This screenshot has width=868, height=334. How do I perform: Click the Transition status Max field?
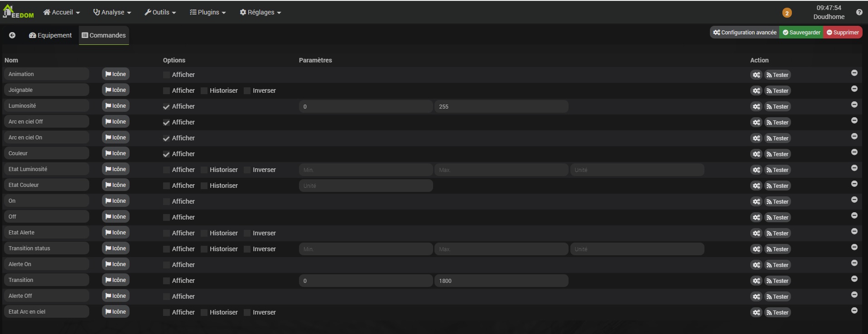pos(502,249)
